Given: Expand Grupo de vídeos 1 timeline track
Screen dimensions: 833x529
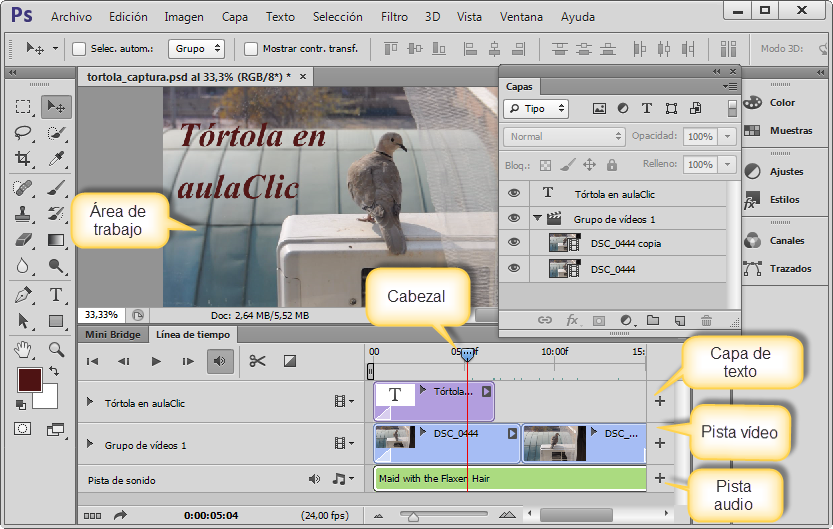Looking at the screenshot, I should 90,444.
